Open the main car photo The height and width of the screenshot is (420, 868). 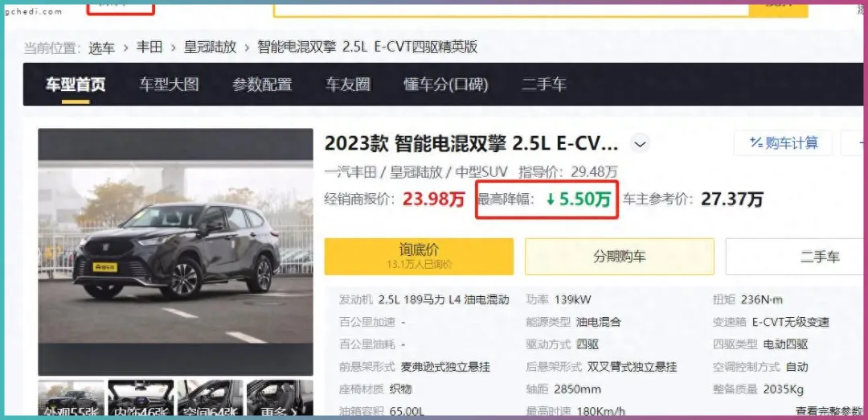coord(175,252)
